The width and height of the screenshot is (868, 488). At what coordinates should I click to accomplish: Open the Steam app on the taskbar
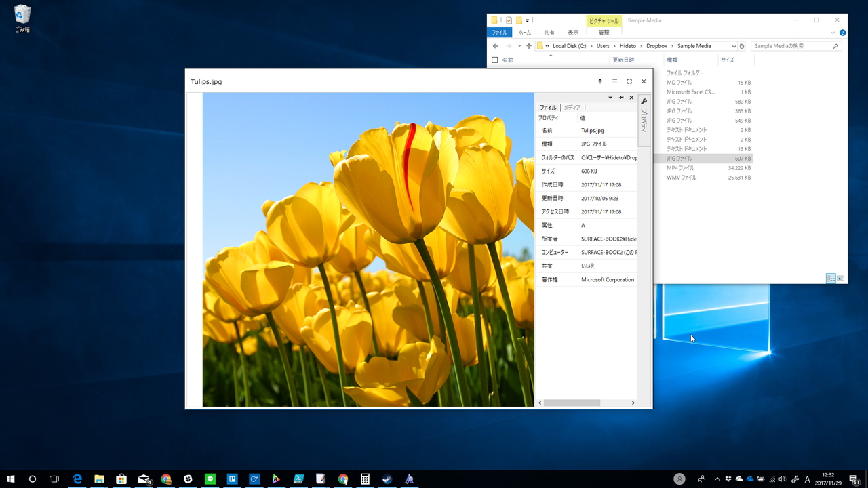(387, 479)
